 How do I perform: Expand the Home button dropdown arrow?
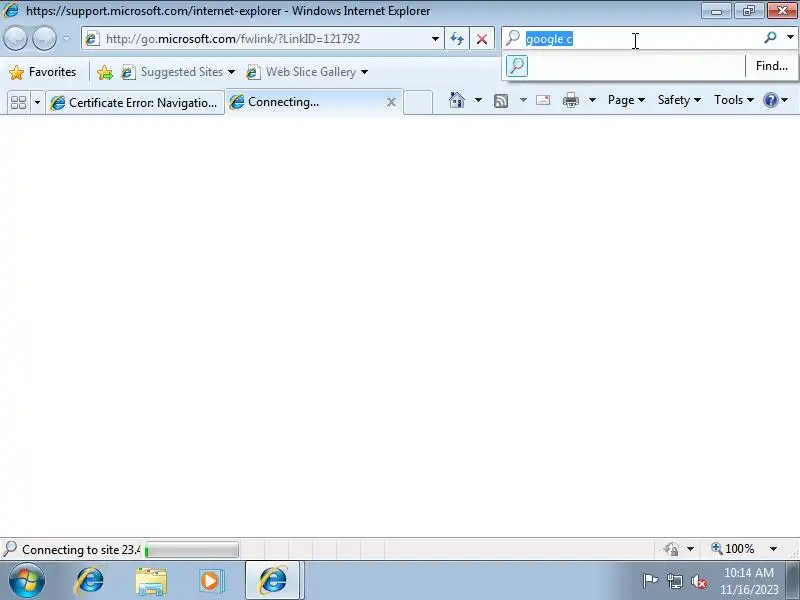tap(478, 100)
